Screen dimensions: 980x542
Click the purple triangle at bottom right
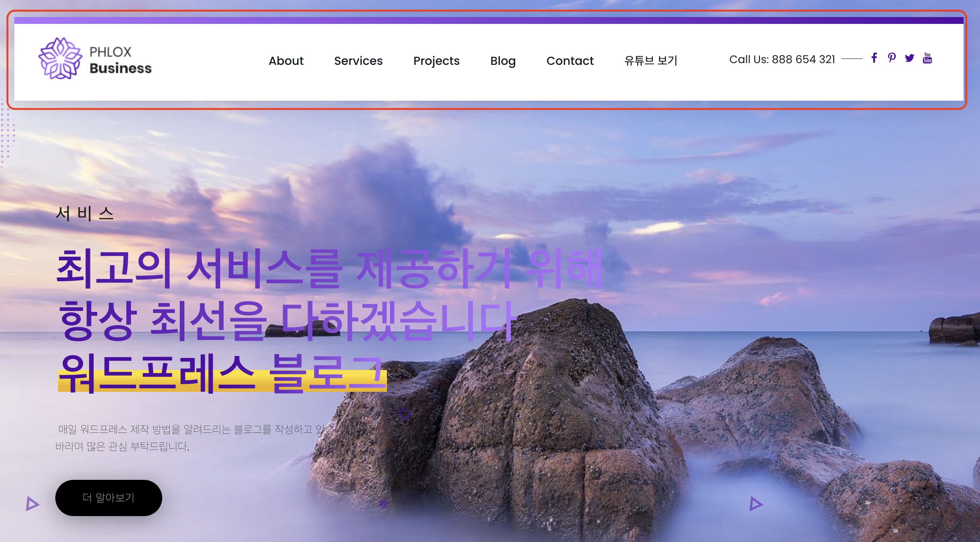click(756, 503)
